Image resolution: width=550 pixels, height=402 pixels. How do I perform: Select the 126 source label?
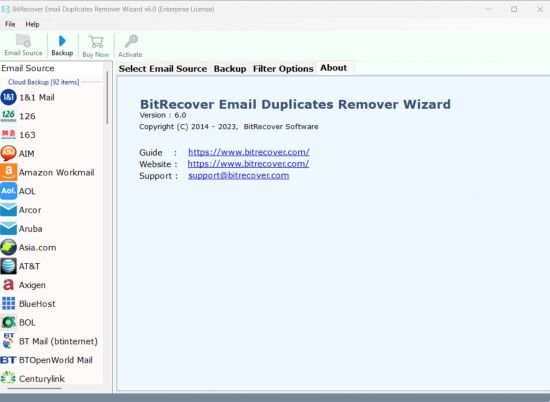pyautogui.click(x=27, y=116)
